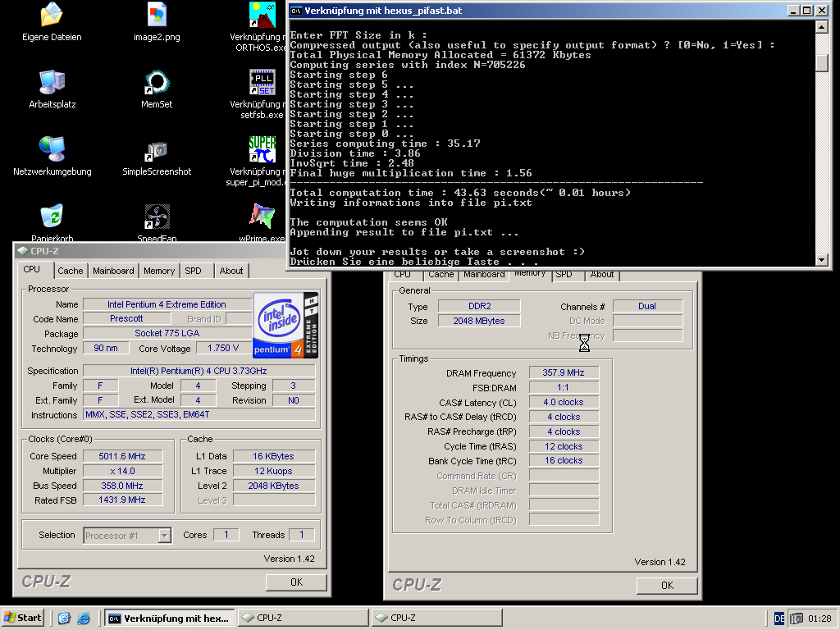Switch to the first CPU-Z taskbar button
Image resolution: width=840 pixels, height=630 pixels.
303,619
